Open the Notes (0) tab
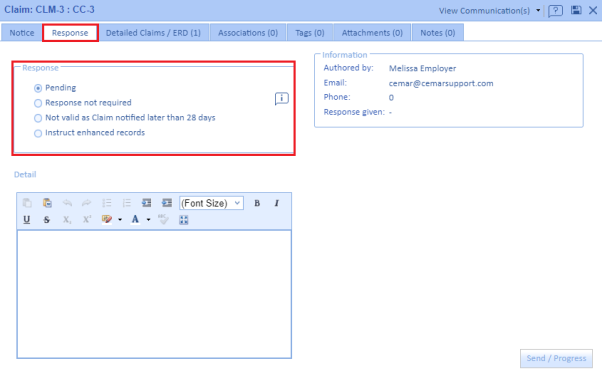 pos(438,33)
